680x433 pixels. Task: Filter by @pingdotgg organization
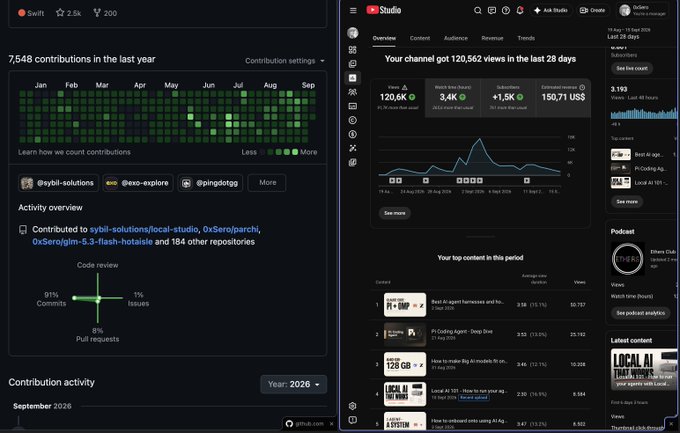(x=210, y=183)
